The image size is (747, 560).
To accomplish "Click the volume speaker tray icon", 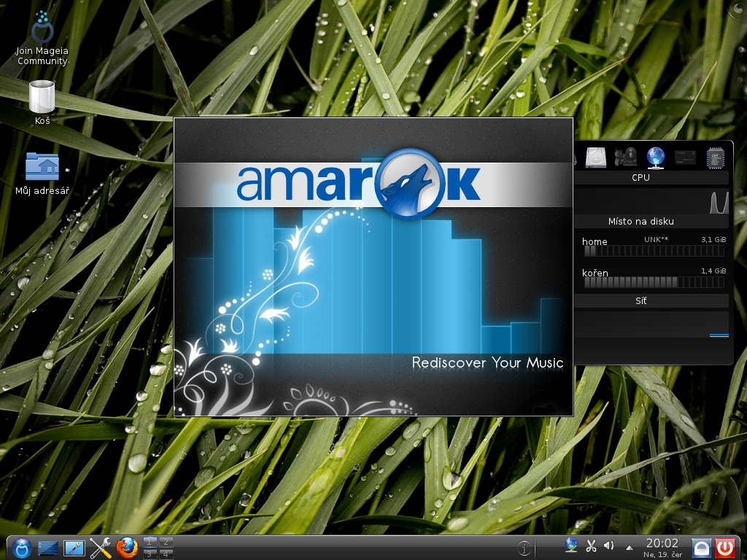I will pyautogui.click(x=609, y=545).
